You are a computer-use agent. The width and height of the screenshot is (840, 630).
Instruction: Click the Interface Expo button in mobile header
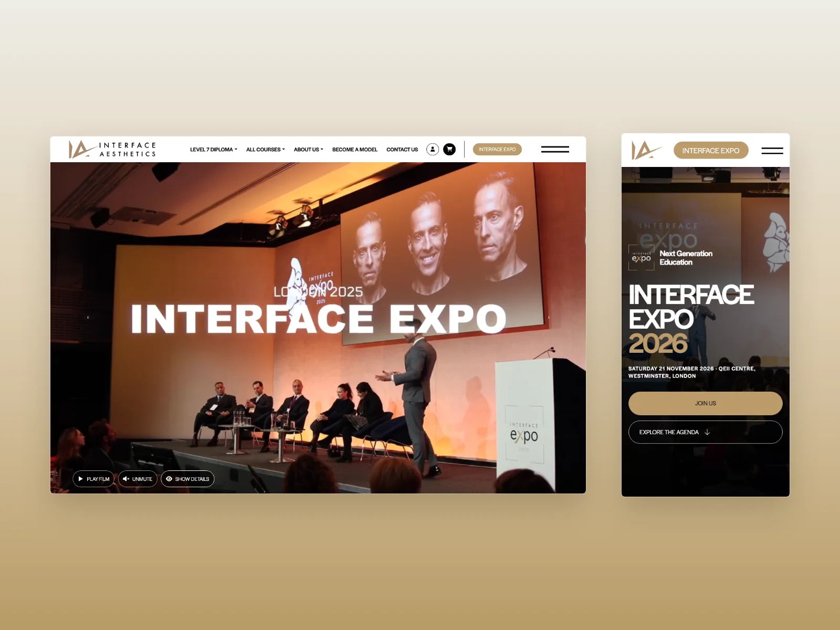click(x=711, y=150)
